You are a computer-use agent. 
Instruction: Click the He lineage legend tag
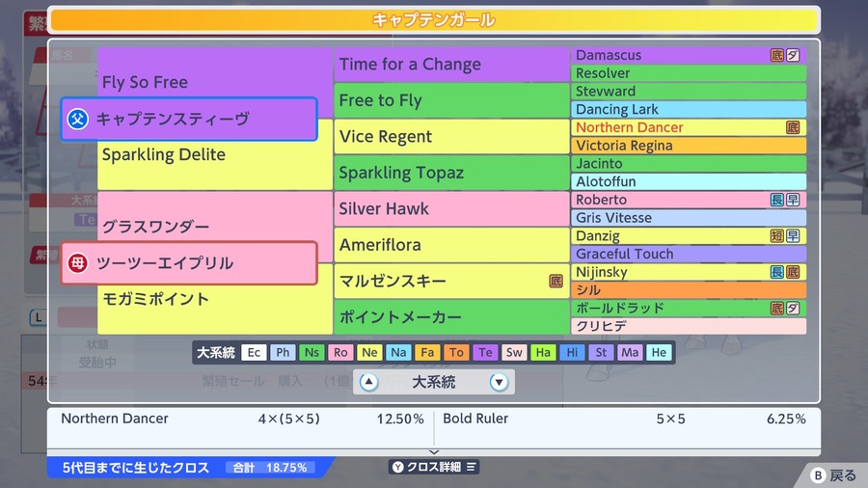[659, 352]
